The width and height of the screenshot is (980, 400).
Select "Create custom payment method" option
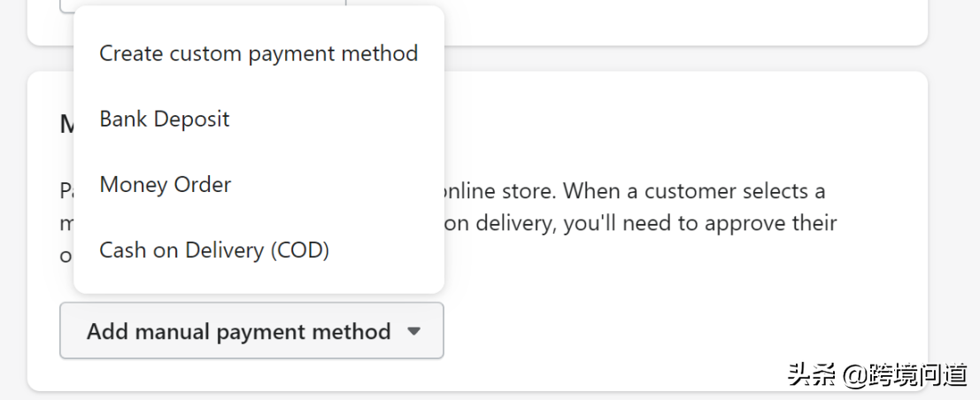258,53
